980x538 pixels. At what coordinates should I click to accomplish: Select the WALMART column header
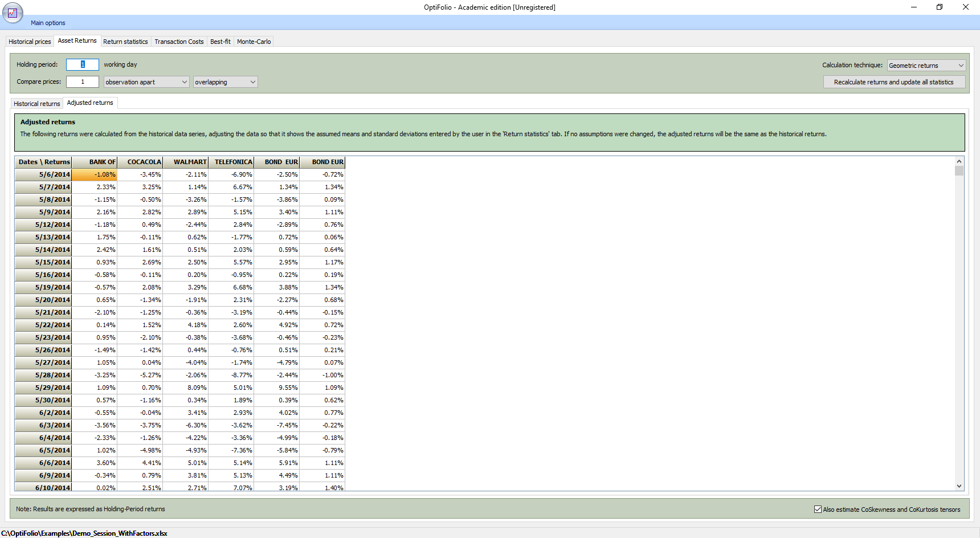point(186,162)
